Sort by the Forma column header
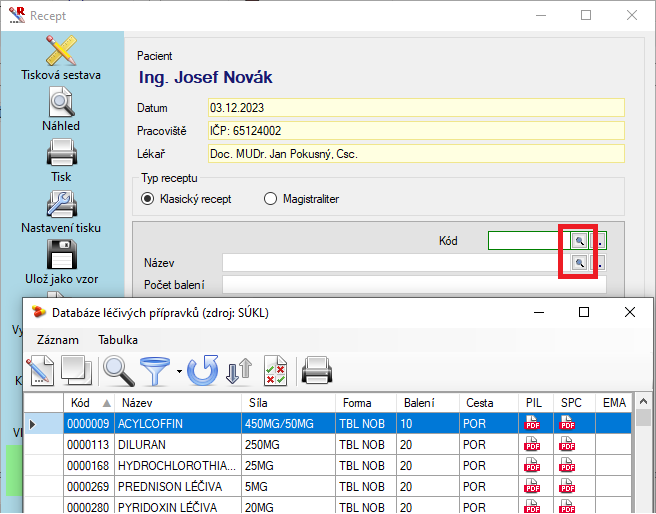This screenshot has width=656, height=514. click(x=366, y=403)
